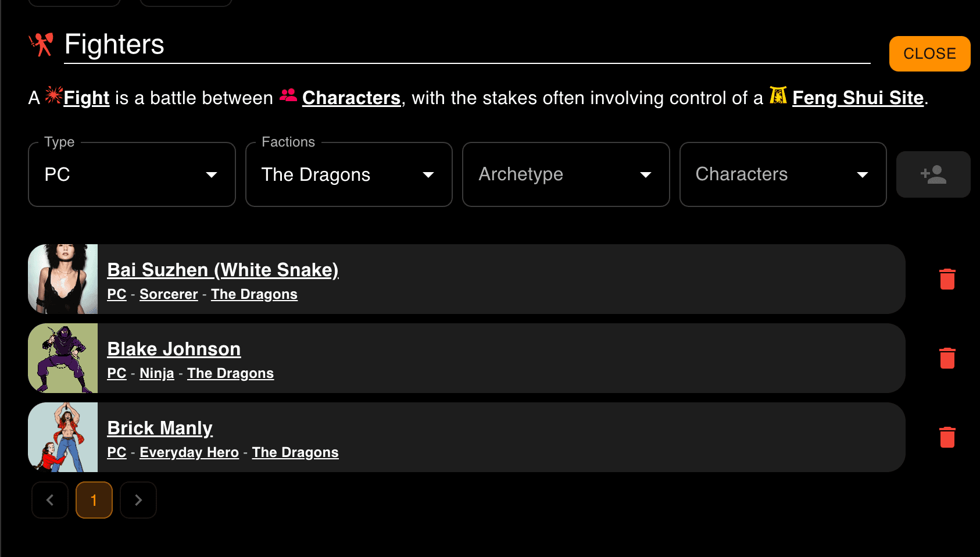The height and width of the screenshot is (557, 980).
Task: Go to next page arrow
Action: click(x=138, y=500)
